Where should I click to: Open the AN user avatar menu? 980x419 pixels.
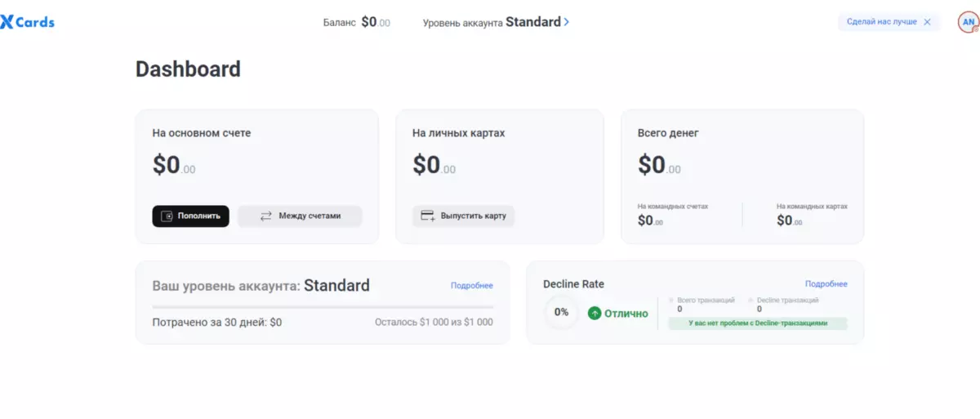(968, 23)
